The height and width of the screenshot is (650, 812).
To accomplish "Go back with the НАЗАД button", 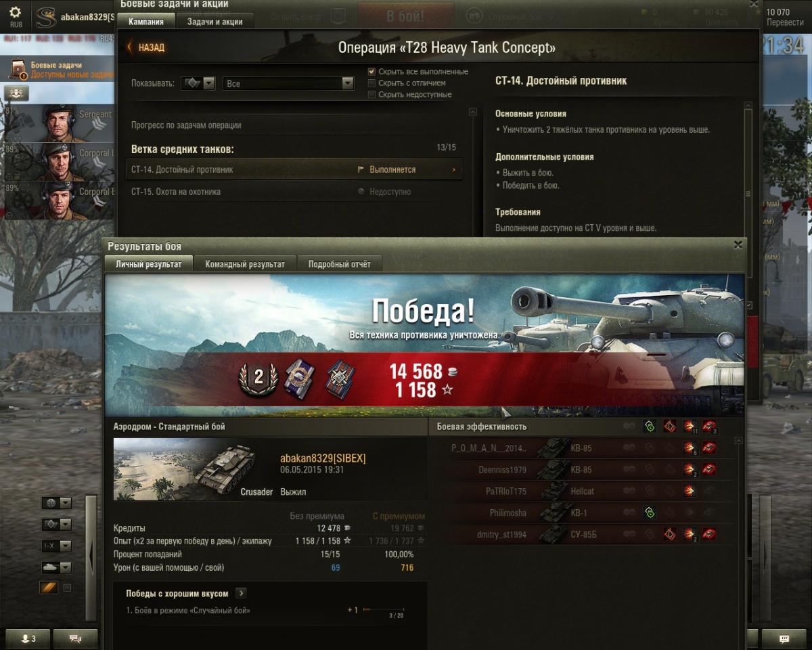I will coord(146,47).
